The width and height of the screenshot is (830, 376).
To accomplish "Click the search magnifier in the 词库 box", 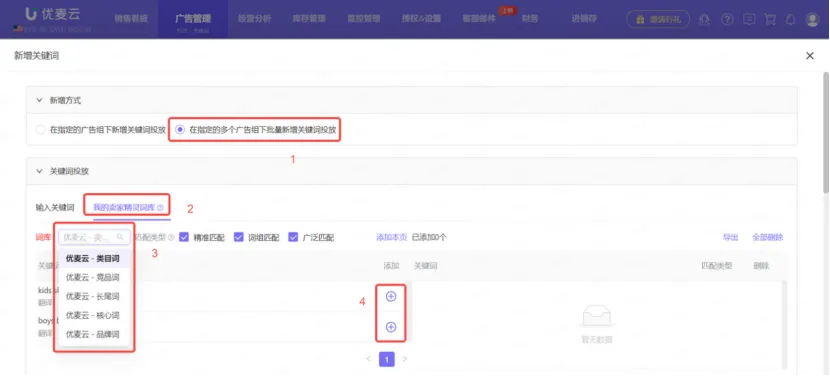I will [x=120, y=237].
